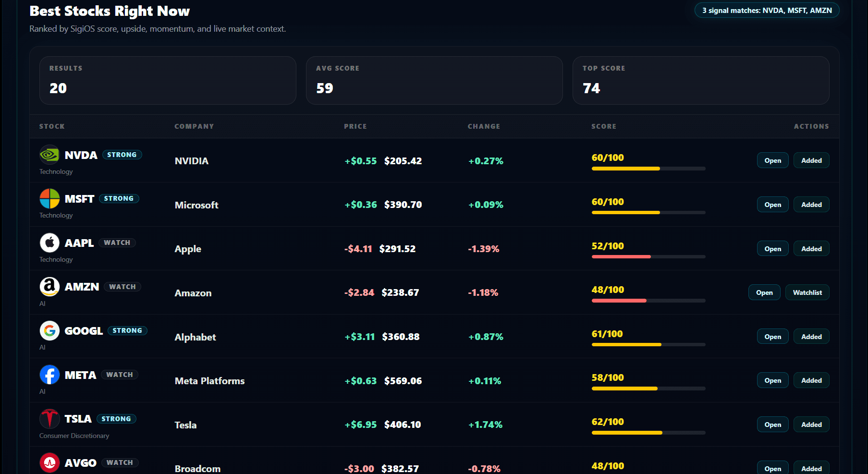Click the Best Stocks Right Now heading
This screenshot has height=474, width=868.
point(110,11)
